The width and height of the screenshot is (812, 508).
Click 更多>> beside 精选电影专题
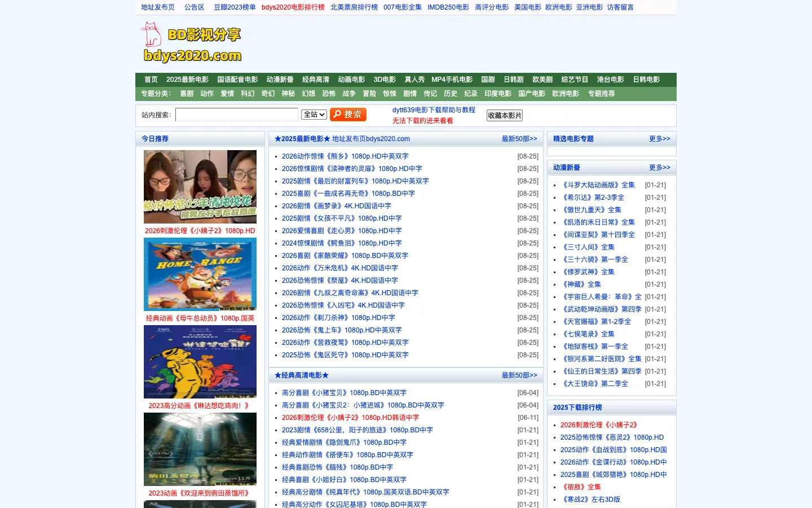(x=659, y=139)
